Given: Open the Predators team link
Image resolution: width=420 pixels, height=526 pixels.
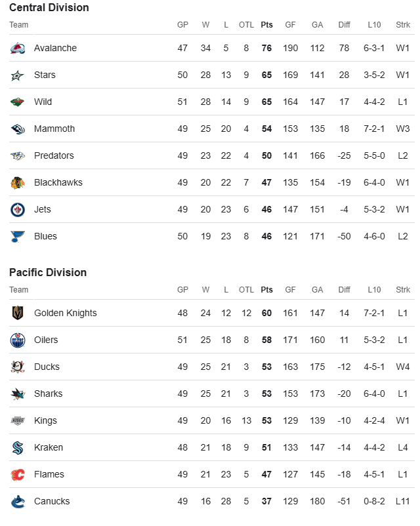Looking at the screenshot, I should 54,155.
